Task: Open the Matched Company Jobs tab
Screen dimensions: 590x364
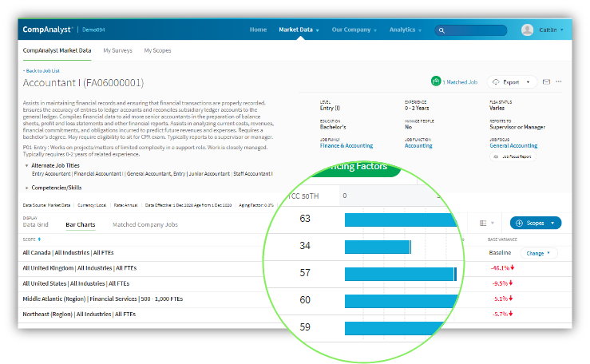Action: (x=145, y=225)
